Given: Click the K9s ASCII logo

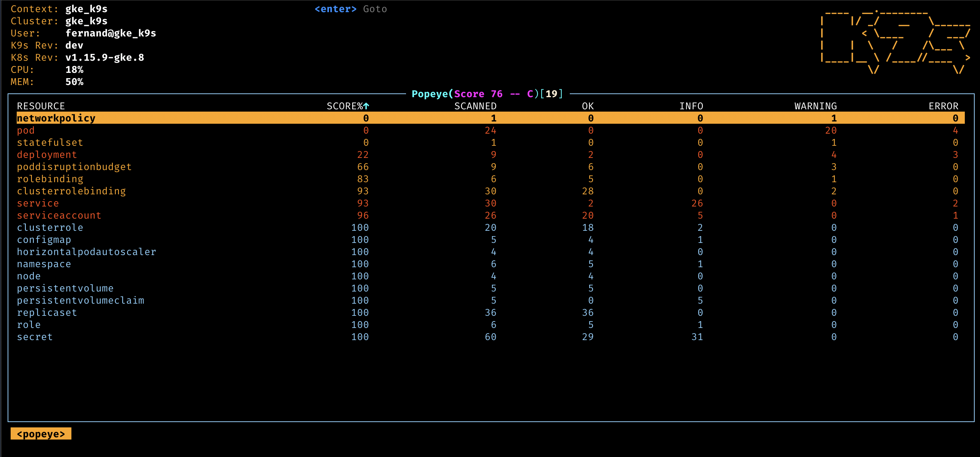Looking at the screenshot, I should tap(895, 41).
